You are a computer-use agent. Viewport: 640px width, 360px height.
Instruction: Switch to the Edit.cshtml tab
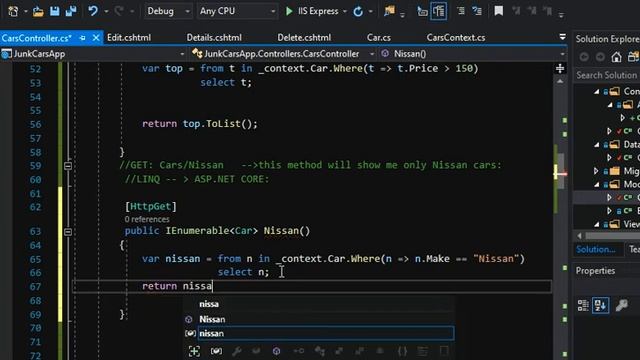tap(129, 38)
